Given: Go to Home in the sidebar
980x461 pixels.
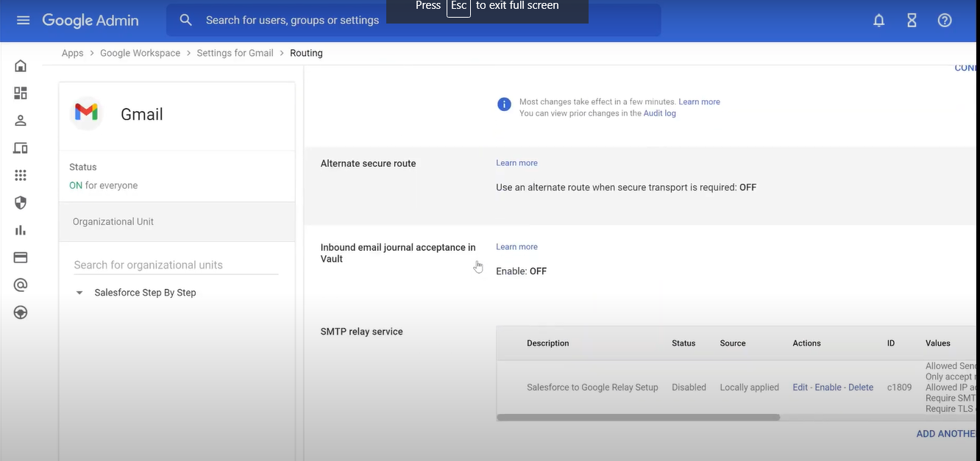Looking at the screenshot, I should coord(21,66).
